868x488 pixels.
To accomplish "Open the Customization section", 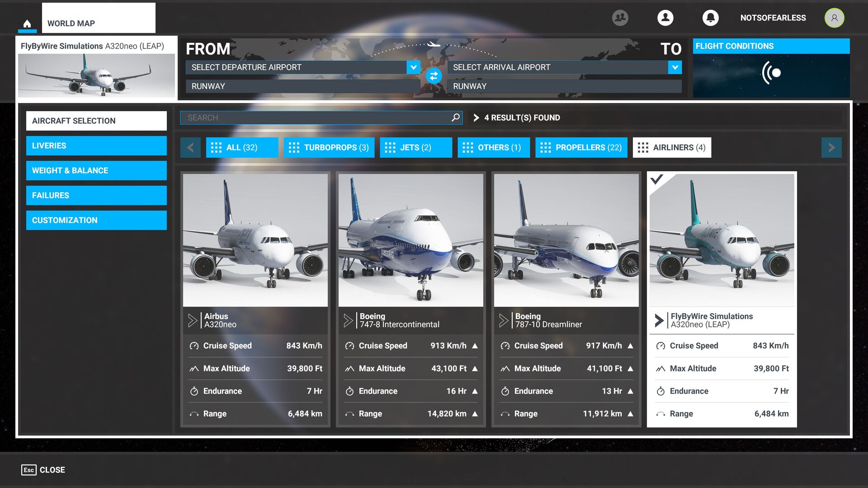I will pyautogui.click(x=96, y=221).
